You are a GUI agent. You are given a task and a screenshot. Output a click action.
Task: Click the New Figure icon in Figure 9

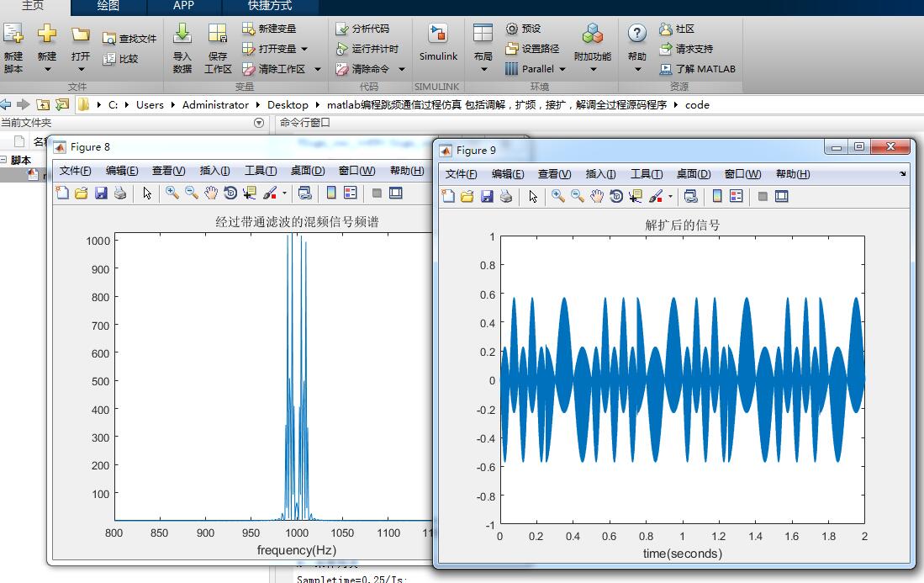448,196
